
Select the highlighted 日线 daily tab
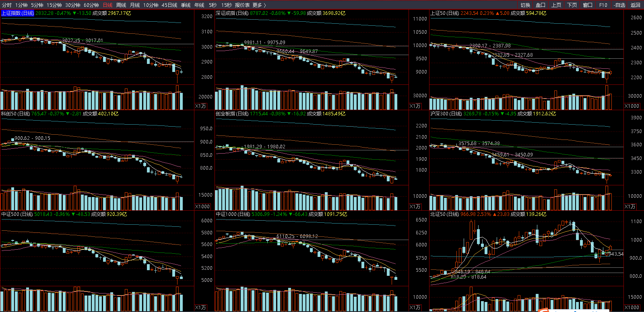coord(107,5)
